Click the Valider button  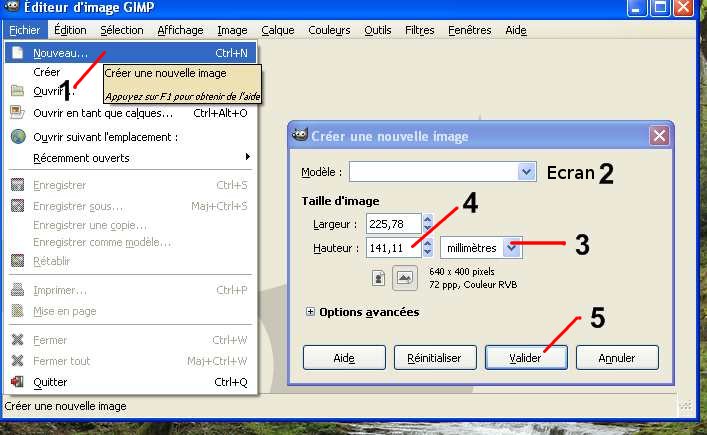pos(526,358)
